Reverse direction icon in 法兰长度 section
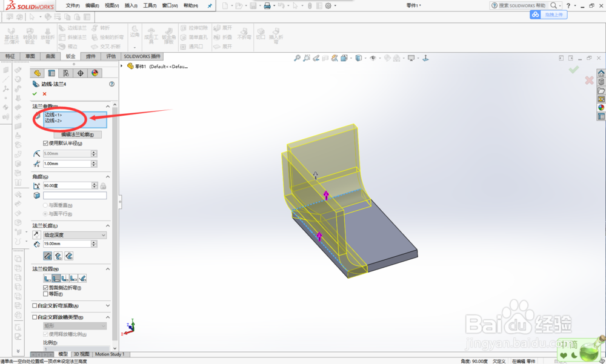The image size is (606, 364). 36,235
